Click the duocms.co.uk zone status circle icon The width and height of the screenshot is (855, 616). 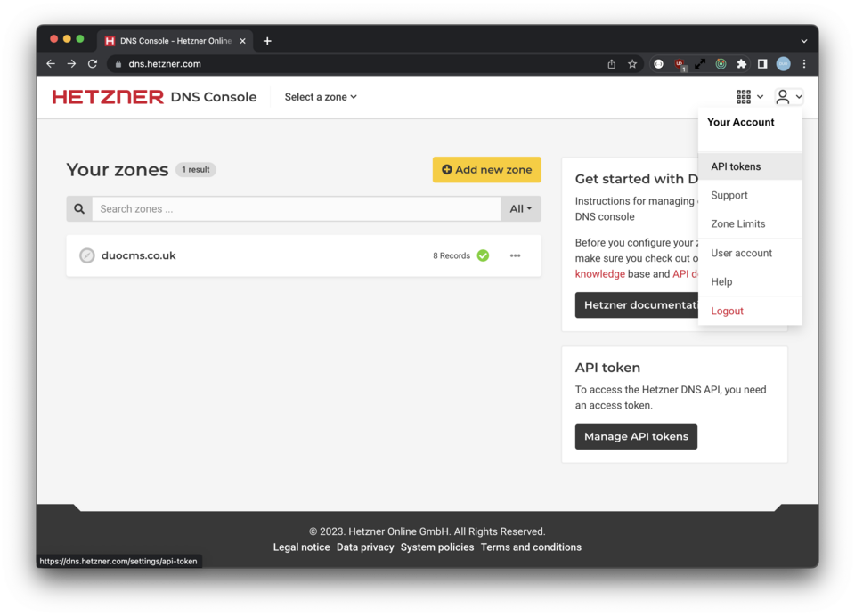tap(86, 255)
